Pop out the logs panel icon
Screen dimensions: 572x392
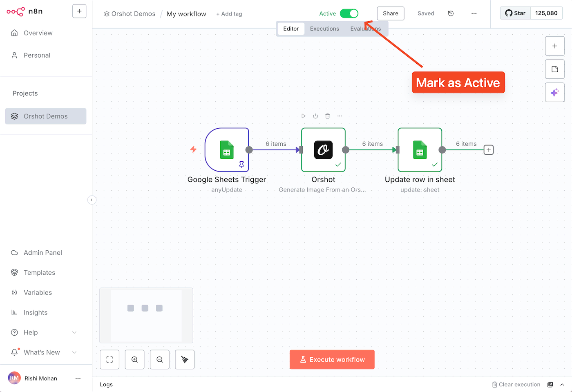coord(550,385)
